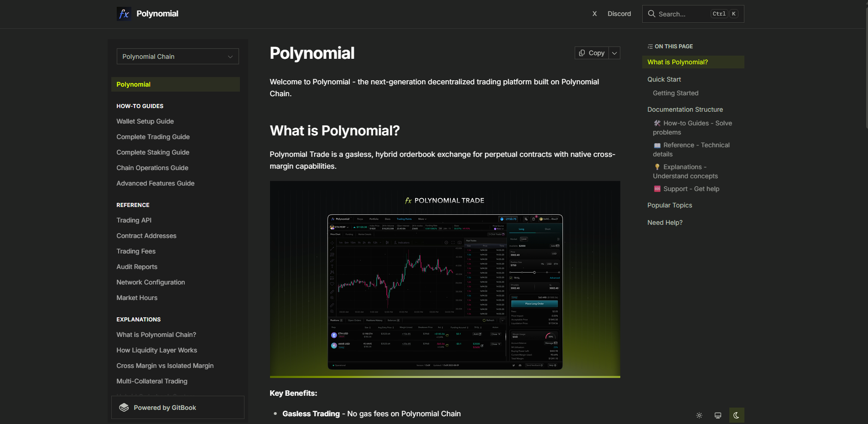The height and width of the screenshot is (424, 868).
Task: Click the Polynomial site title text
Action: pyautogui.click(x=157, y=14)
